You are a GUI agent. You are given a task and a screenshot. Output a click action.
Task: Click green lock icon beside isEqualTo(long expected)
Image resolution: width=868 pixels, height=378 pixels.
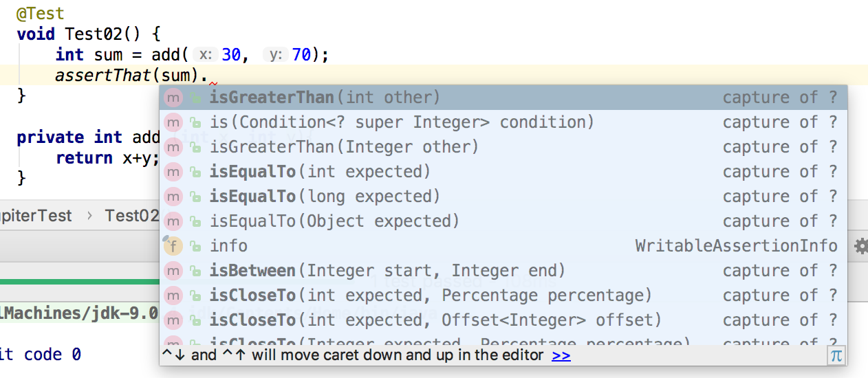tap(195, 197)
